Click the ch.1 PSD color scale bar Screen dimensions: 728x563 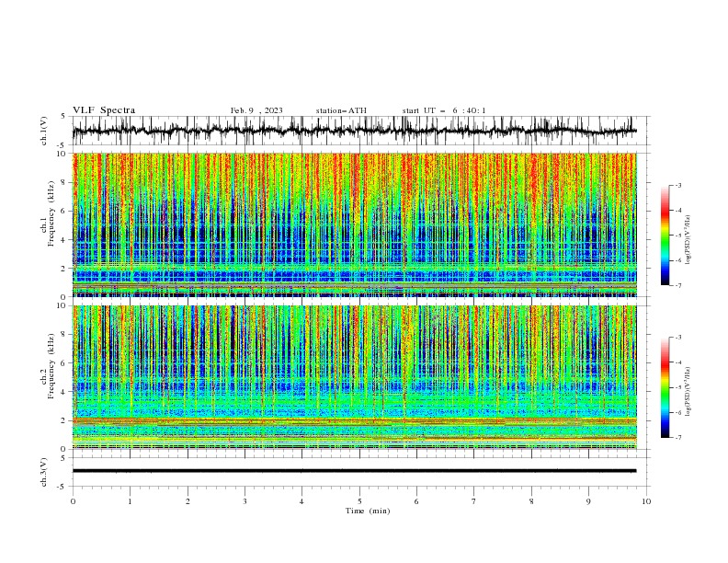pyautogui.click(x=665, y=236)
